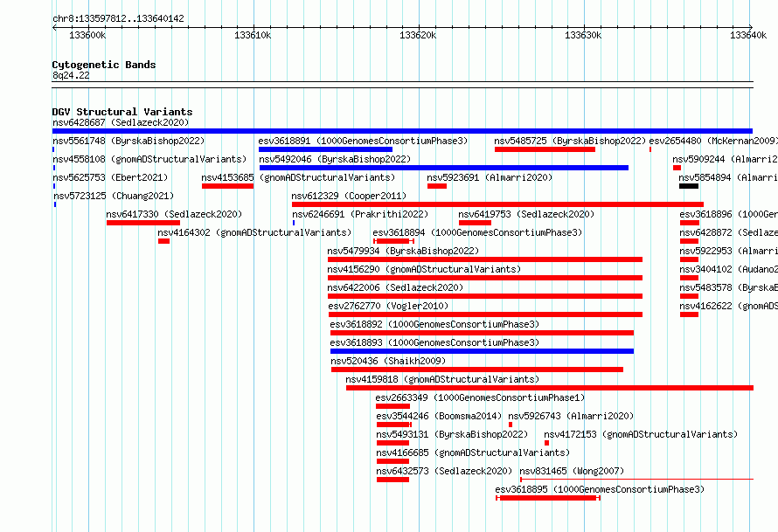Screen dimensions: 778x532
Task: Click nsv5926743 (Almarri2020) label
Action: (571, 416)
